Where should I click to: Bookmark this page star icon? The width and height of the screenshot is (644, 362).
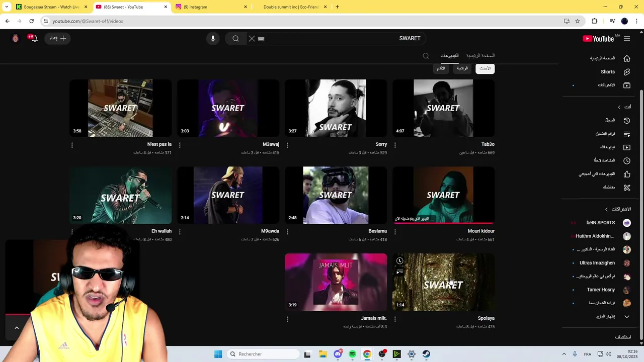click(578, 21)
